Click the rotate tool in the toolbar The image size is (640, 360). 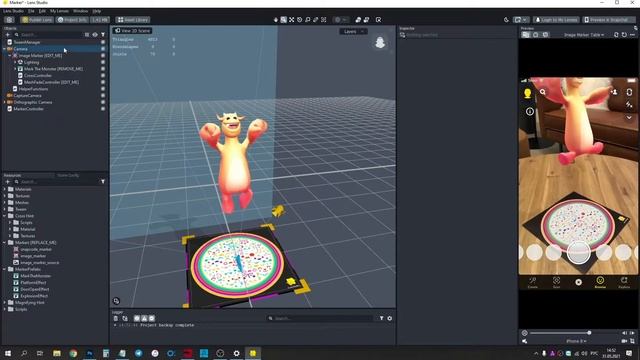coord(300,20)
